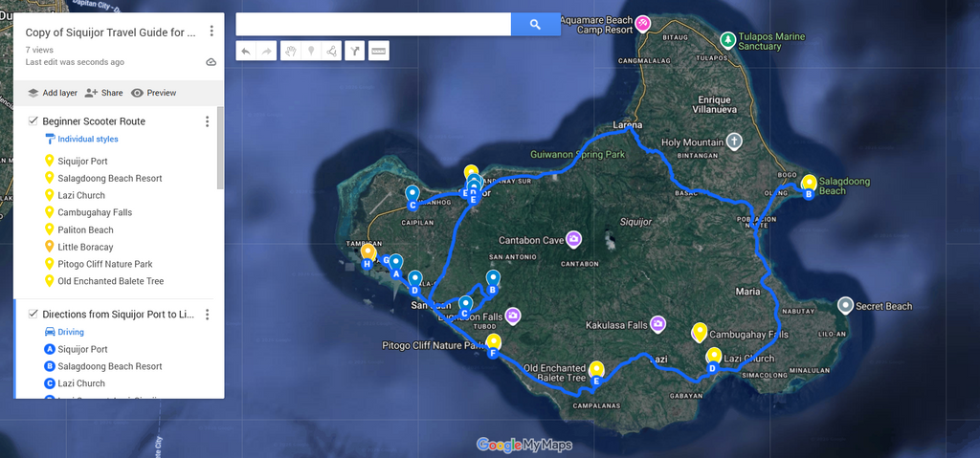Click the Preview button
This screenshot has width=980, height=458.
click(154, 93)
